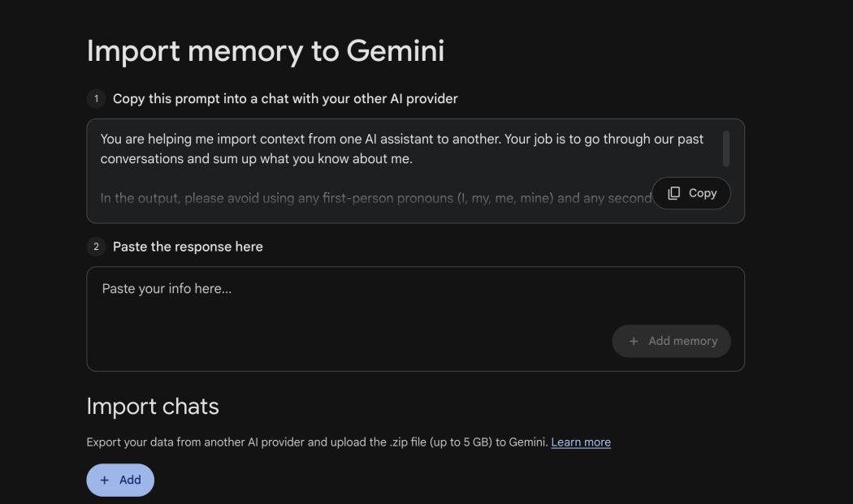Image resolution: width=853 pixels, height=504 pixels.
Task: Click the plus icon beside Add memory
Action: tap(634, 342)
